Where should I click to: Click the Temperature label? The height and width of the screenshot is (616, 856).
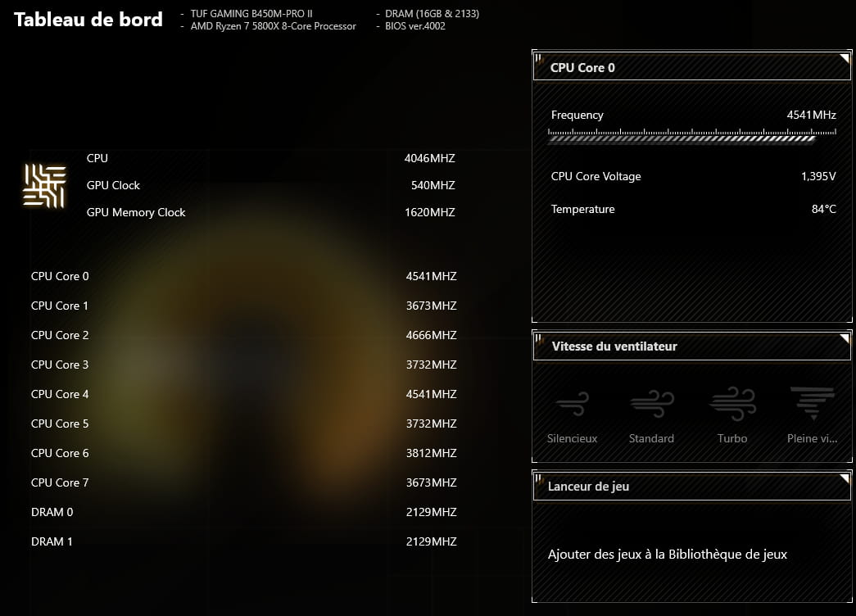click(x=582, y=209)
